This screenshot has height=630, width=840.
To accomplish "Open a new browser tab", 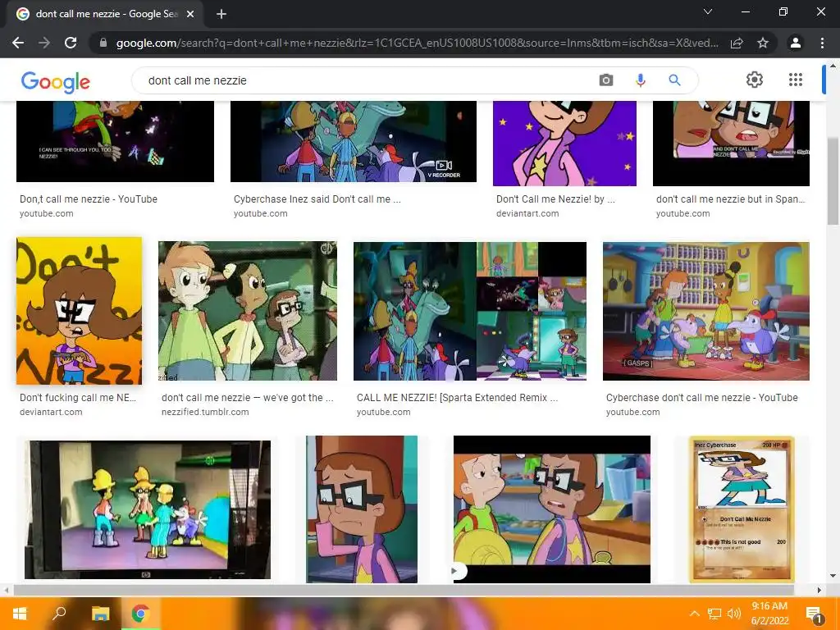I will point(221,15).
